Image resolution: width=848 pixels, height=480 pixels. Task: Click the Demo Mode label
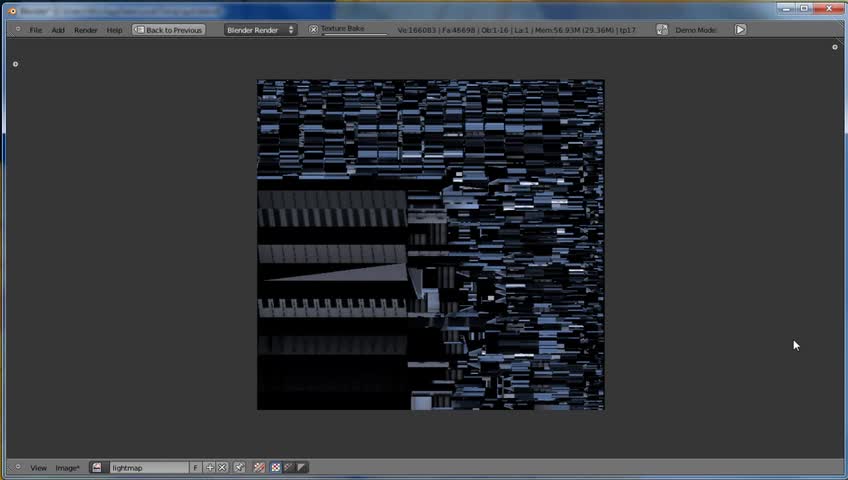(x=696, y=30)
